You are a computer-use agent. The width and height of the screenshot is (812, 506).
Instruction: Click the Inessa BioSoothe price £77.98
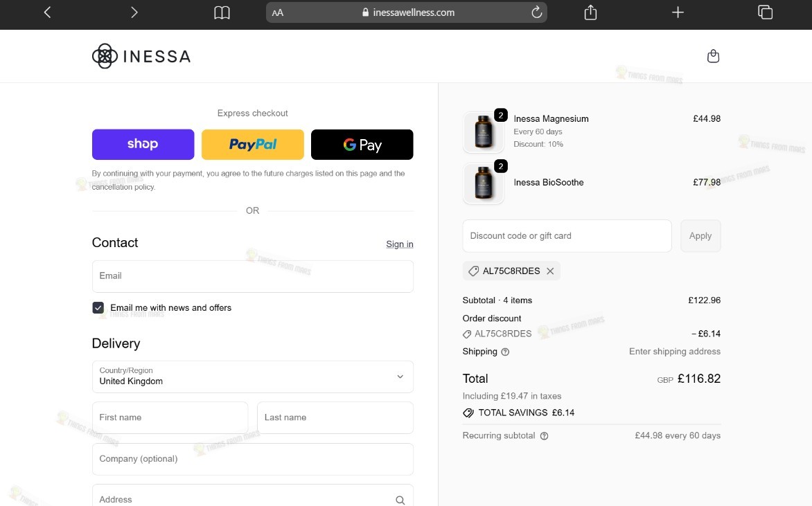click(x=707, y=182)
